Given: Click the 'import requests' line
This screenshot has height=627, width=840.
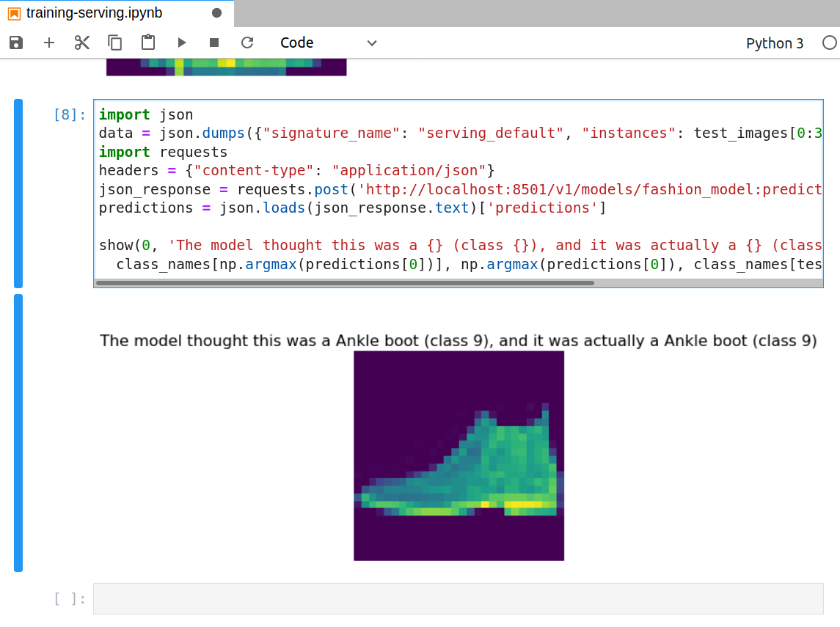Looking at the screenshot, I should tap(163, 152).
